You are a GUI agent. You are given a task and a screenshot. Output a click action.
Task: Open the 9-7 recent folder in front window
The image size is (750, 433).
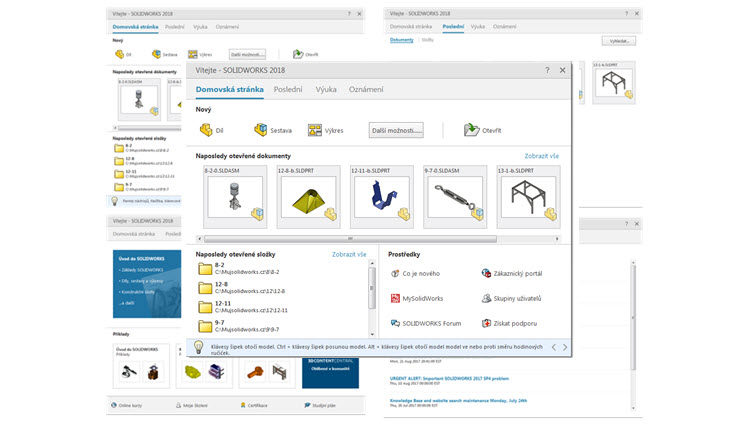click(x=238, y=326)
